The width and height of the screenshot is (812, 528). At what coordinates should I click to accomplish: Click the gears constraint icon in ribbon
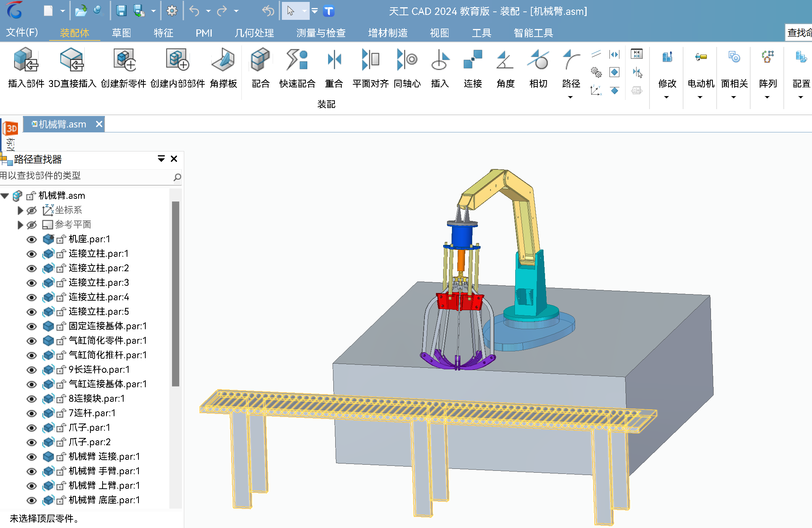pyautogui.click(x=596, y=72)
